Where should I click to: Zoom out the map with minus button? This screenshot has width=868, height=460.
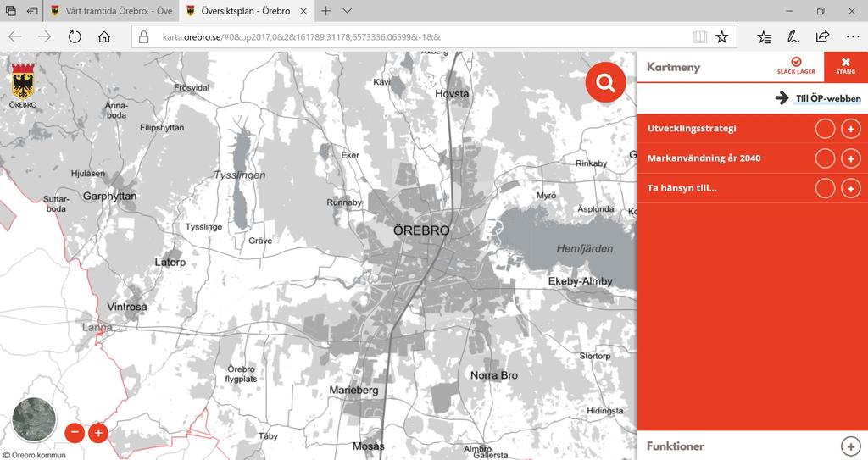click(x=75, y=433)
